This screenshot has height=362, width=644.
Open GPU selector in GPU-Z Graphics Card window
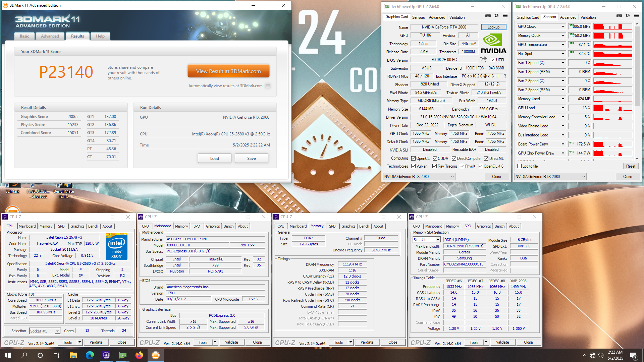419,177
